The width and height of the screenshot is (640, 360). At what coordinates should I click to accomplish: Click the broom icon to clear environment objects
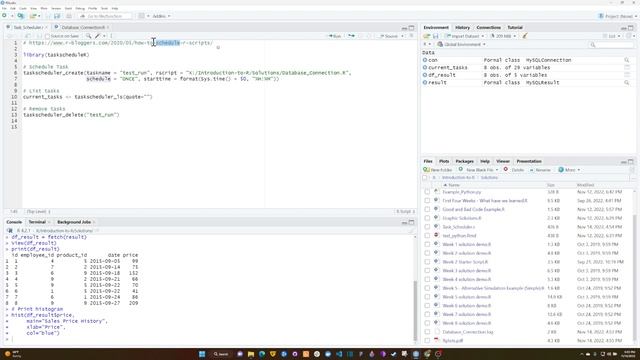525,36
